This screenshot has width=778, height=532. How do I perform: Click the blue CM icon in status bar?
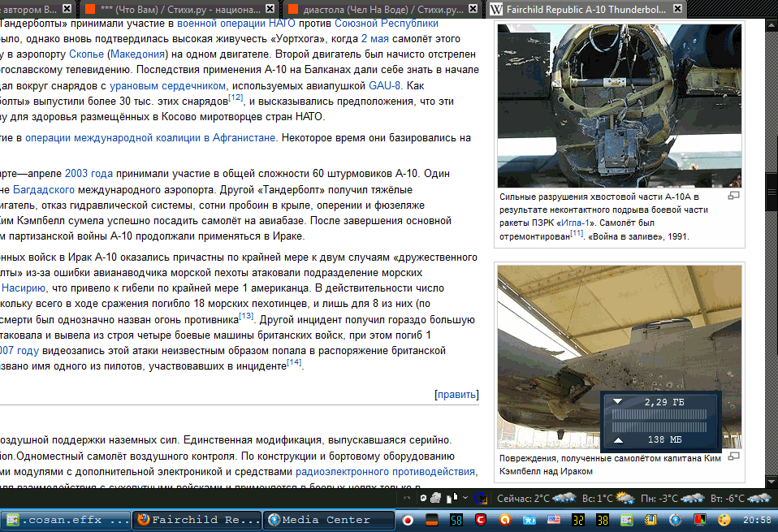point(479,497)
